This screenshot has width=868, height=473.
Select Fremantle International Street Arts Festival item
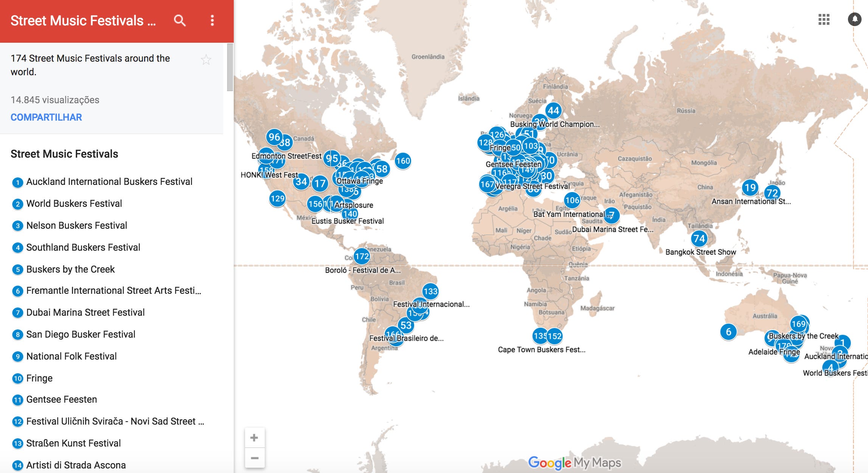[107, 291]
